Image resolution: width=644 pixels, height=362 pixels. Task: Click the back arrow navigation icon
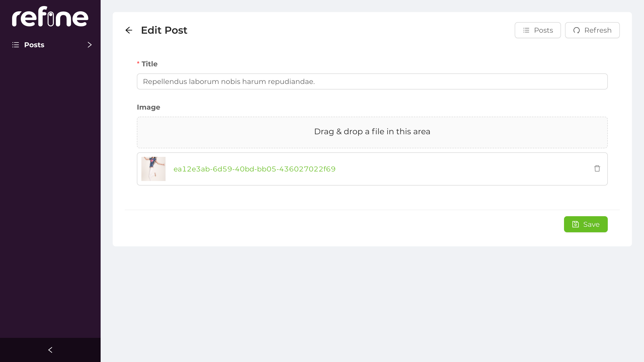click(129, 30)
